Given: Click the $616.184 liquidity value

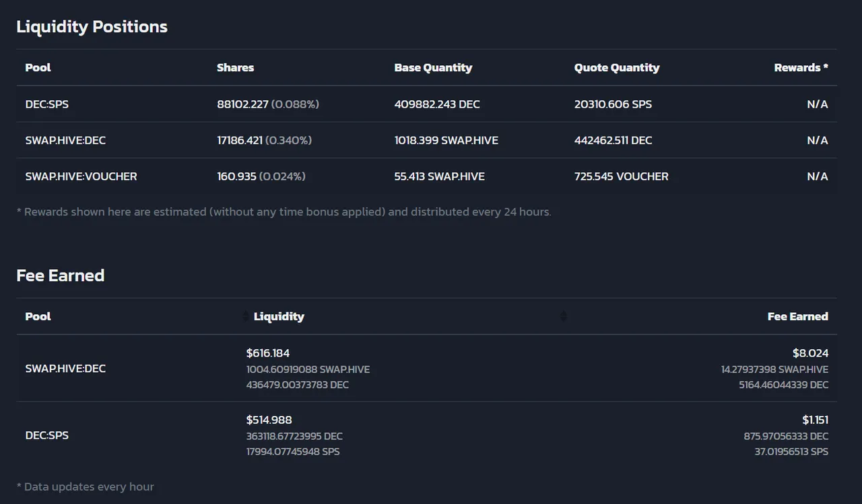Looking at the screenshot, I should tap(268, 353).
